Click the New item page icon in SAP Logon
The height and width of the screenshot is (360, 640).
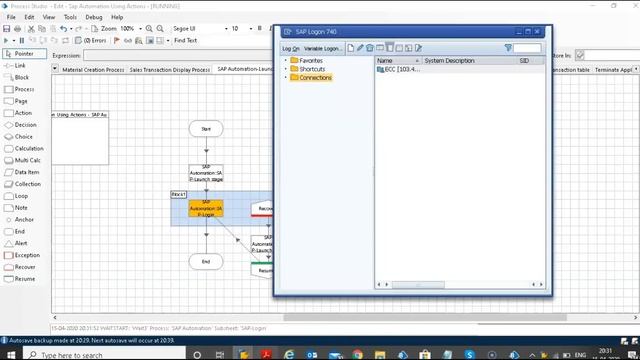[x=351, y=48]
